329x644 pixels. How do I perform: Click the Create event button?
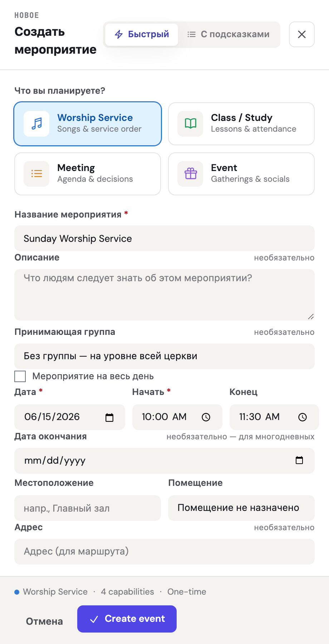127,619
